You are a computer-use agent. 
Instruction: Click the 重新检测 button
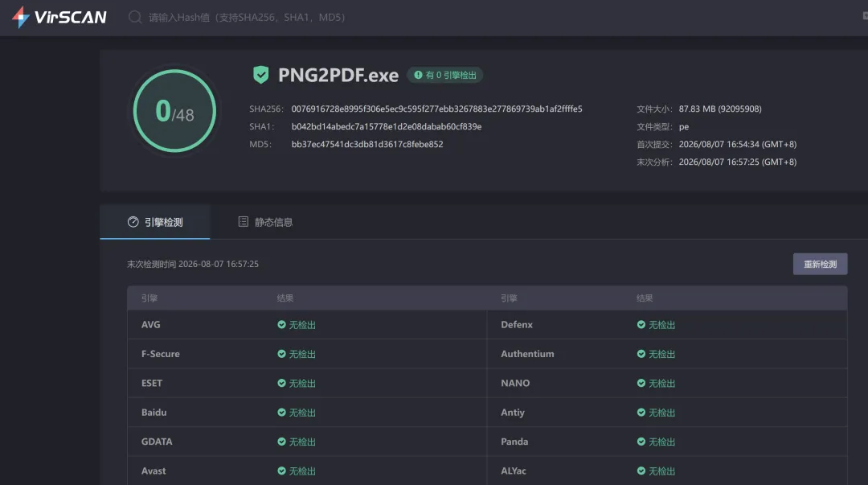tap(820, 265)
